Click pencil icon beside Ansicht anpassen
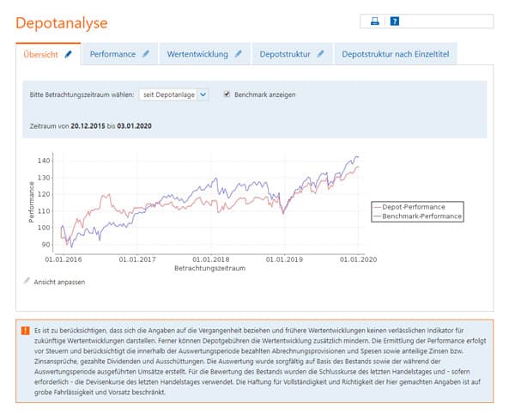The height and width of the screenshot is (420, 515). 27,281
